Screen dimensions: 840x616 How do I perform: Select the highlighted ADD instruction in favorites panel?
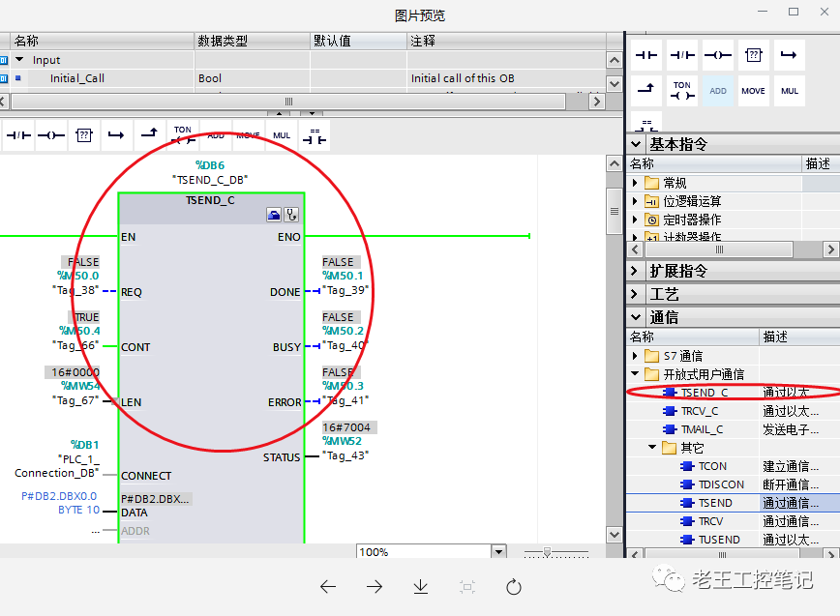718,91
